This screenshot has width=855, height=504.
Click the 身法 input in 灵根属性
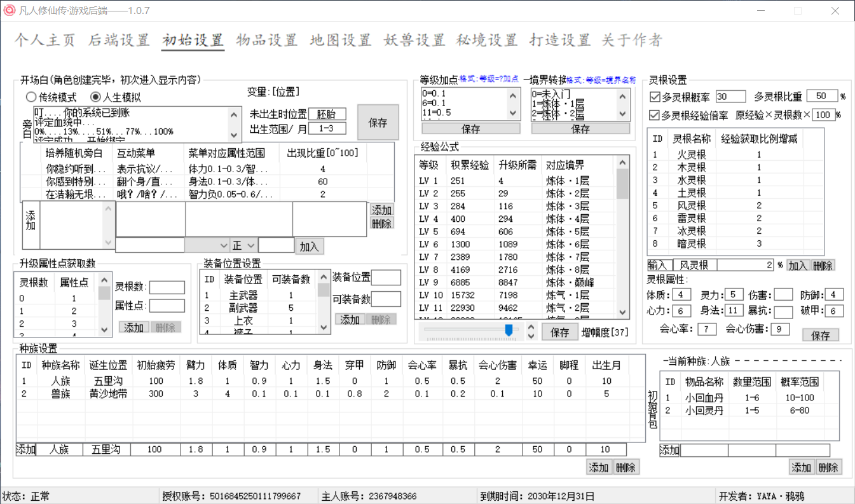734,311
